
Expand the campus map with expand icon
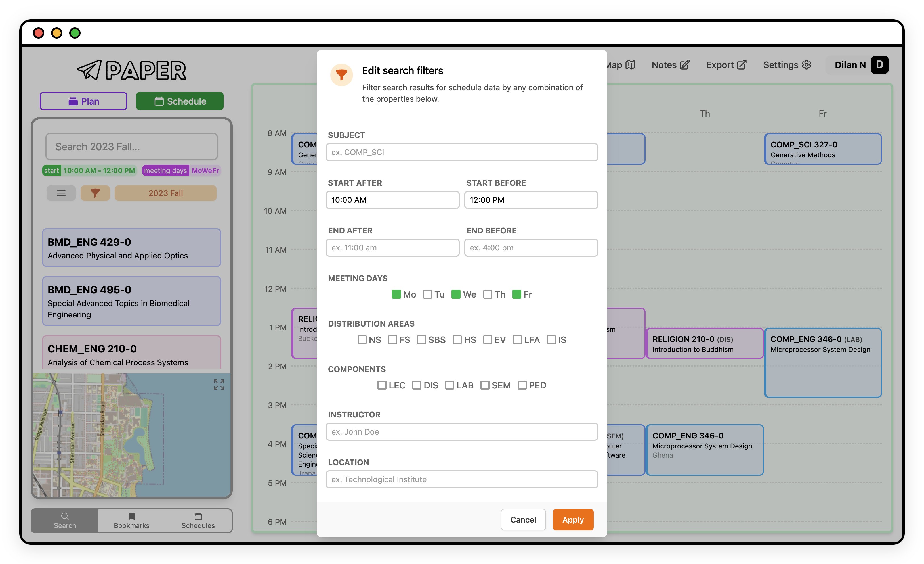coord(219,384)
